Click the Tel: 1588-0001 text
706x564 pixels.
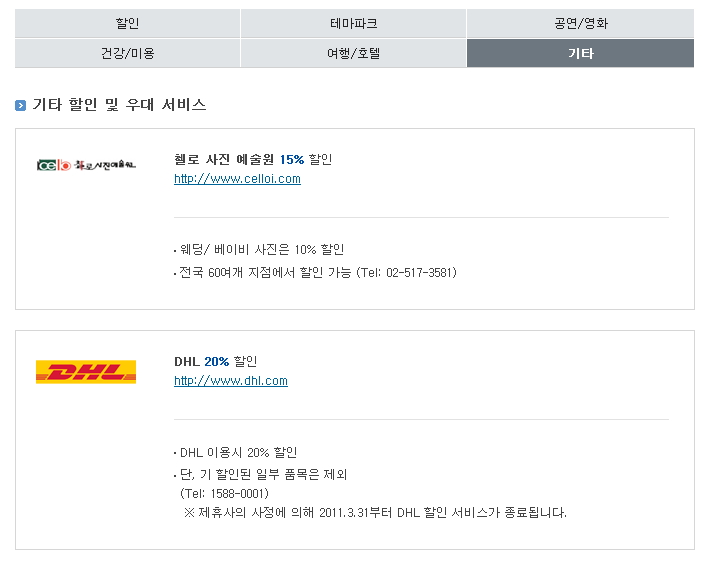tap(225, 493)
